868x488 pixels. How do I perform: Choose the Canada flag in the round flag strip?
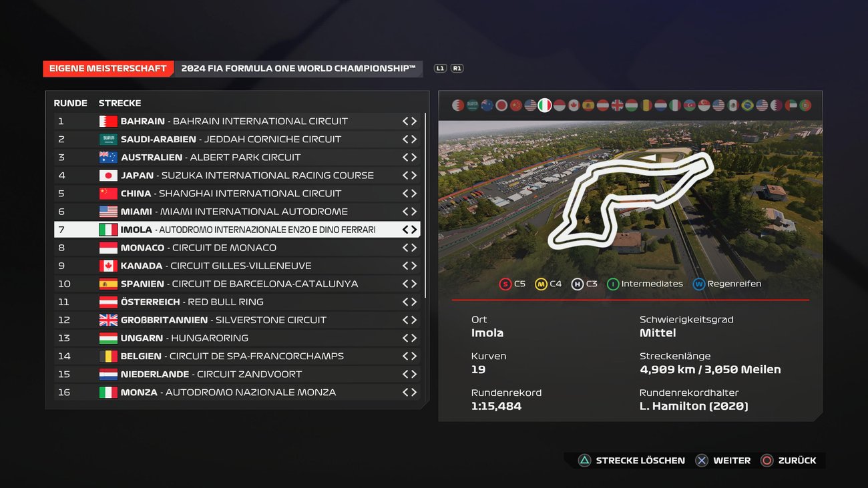click(574, 105)
